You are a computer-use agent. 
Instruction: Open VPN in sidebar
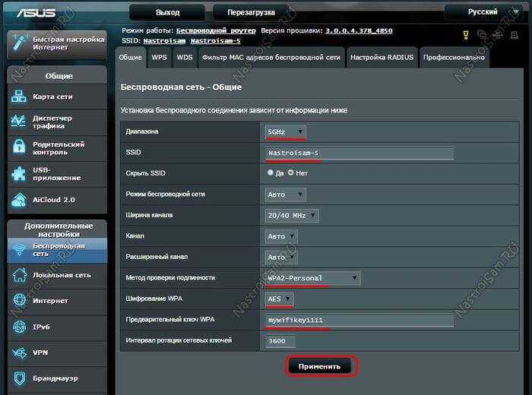(57, 353)
